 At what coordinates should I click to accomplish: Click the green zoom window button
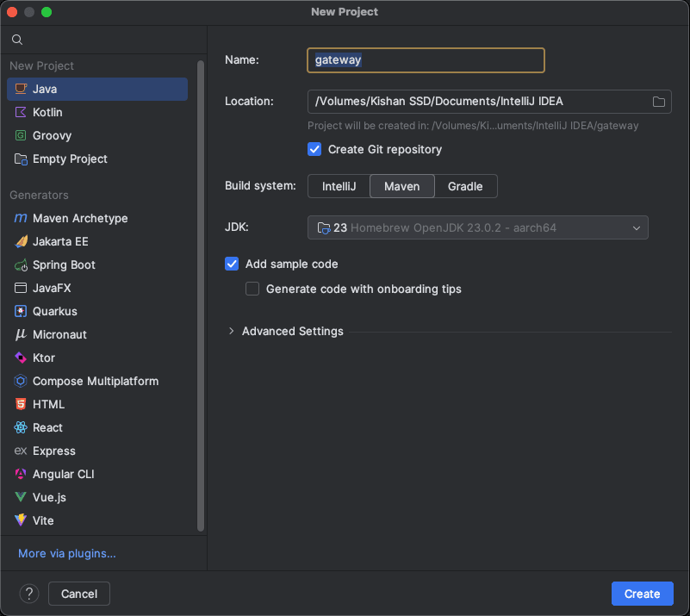coord(47,12)
